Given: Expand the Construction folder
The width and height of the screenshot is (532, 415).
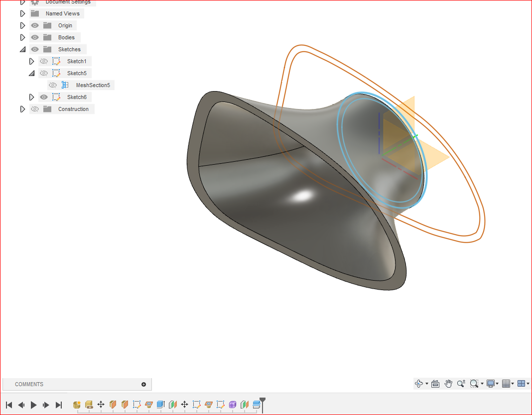Looking at the screenshot, I should pyautogui.click(x=22, y=108).
